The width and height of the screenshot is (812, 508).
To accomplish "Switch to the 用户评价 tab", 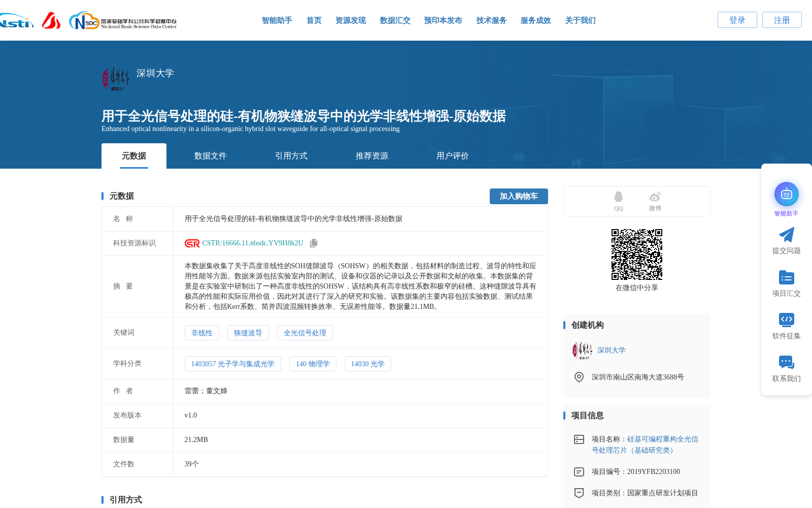I will (453, 156).
